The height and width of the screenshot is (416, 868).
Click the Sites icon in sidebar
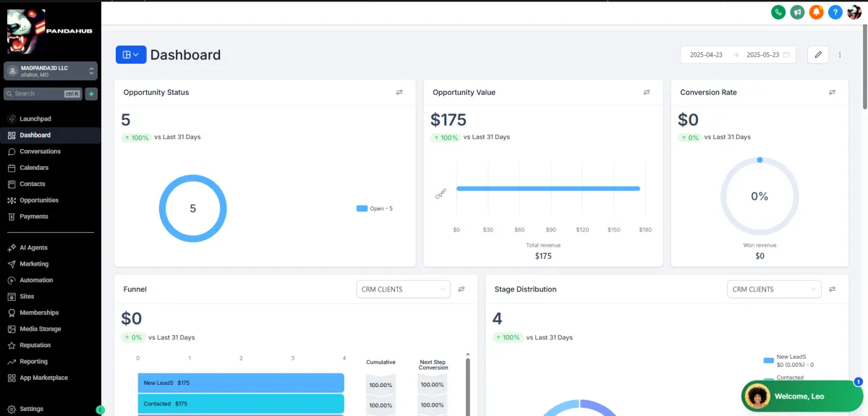[12, 297]
